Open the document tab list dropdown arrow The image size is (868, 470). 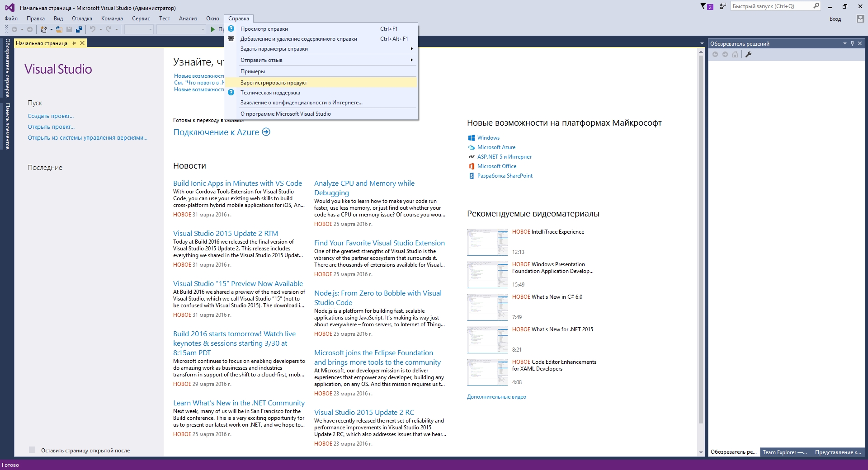click(702, 43)
